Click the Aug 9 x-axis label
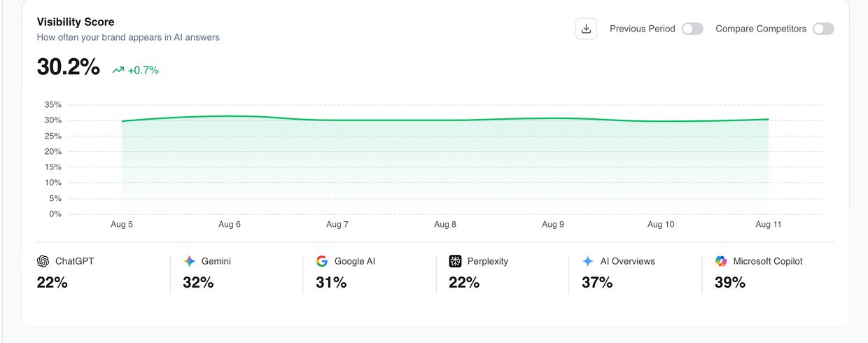The image size is (868, 343). [553, 225]
